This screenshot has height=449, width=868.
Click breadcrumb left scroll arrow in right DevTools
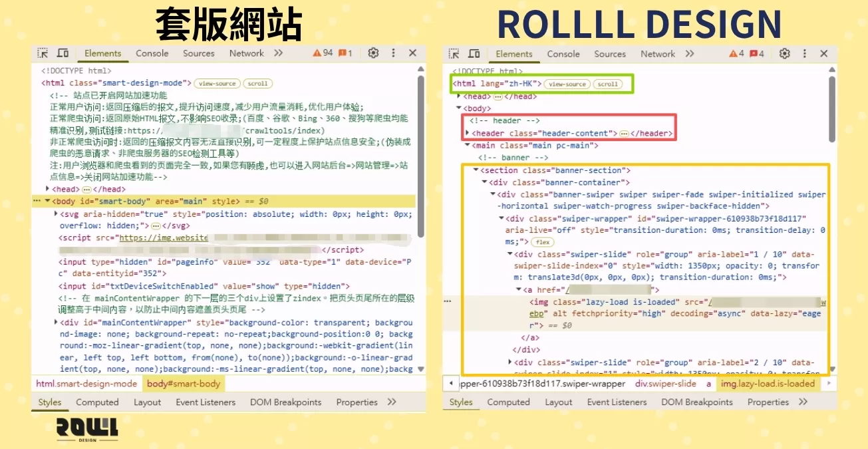(x=452, y=384)
